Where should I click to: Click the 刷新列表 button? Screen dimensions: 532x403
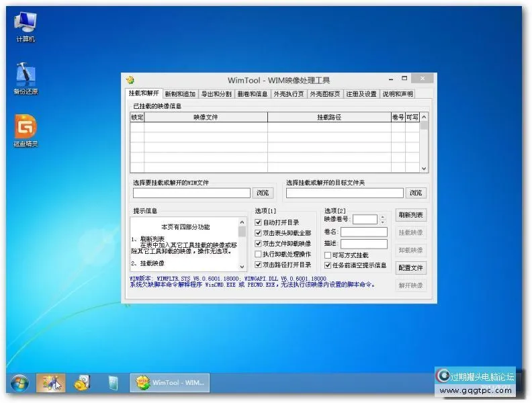410,215
